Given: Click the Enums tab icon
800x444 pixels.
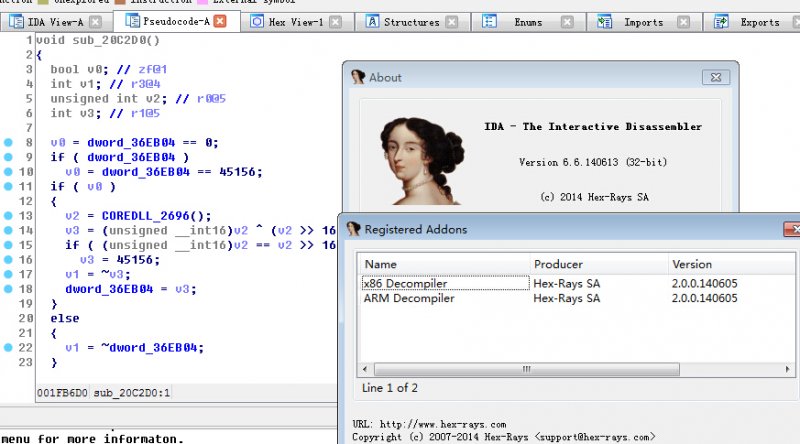Looking at the screenshot, I should click(489, 22).
